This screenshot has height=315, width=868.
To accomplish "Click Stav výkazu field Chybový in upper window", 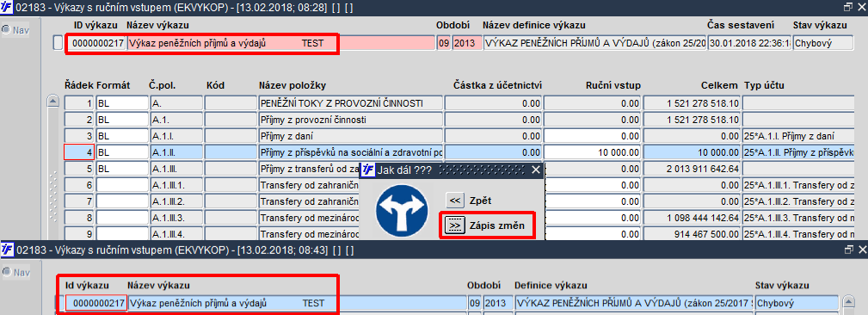I will (x=823, y=43).
